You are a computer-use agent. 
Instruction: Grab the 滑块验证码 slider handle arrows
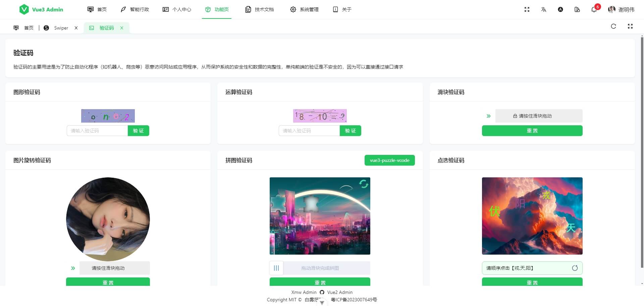489,116
